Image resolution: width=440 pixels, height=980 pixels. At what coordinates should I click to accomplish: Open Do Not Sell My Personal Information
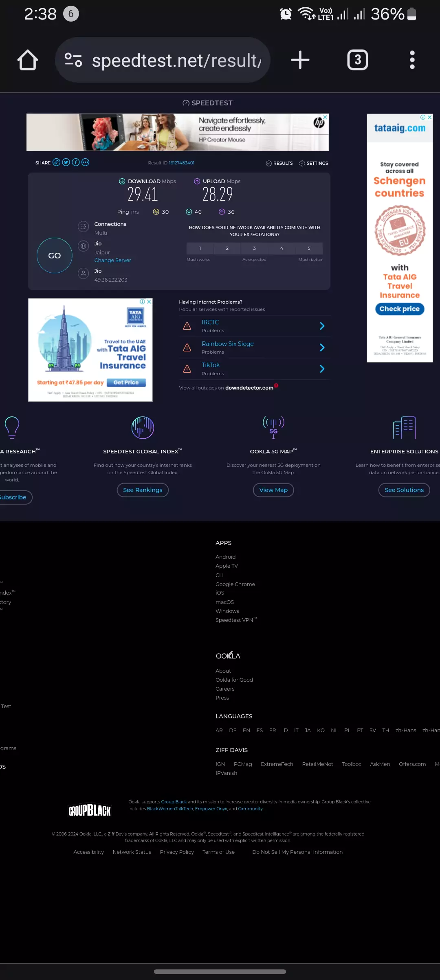[x=297, y=852]
